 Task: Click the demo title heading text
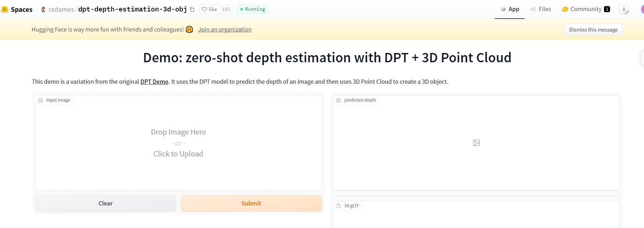(327, 58)
